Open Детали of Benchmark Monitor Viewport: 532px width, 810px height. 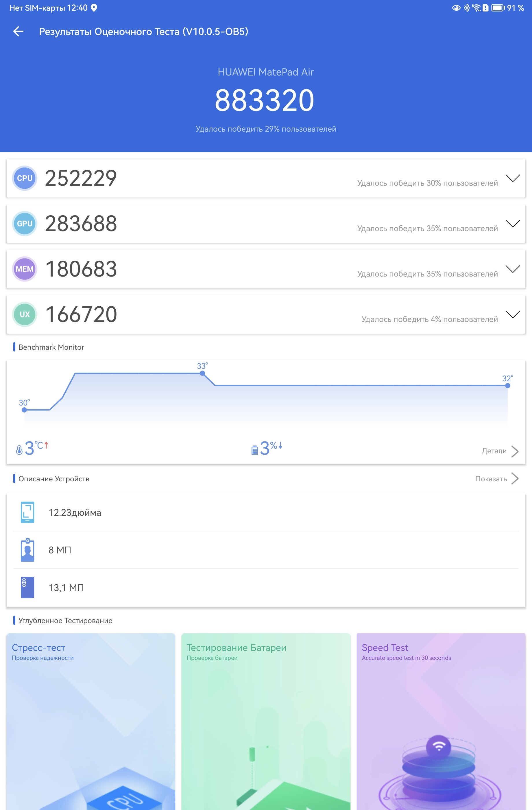pyautogui.click(x=494, y=451)
